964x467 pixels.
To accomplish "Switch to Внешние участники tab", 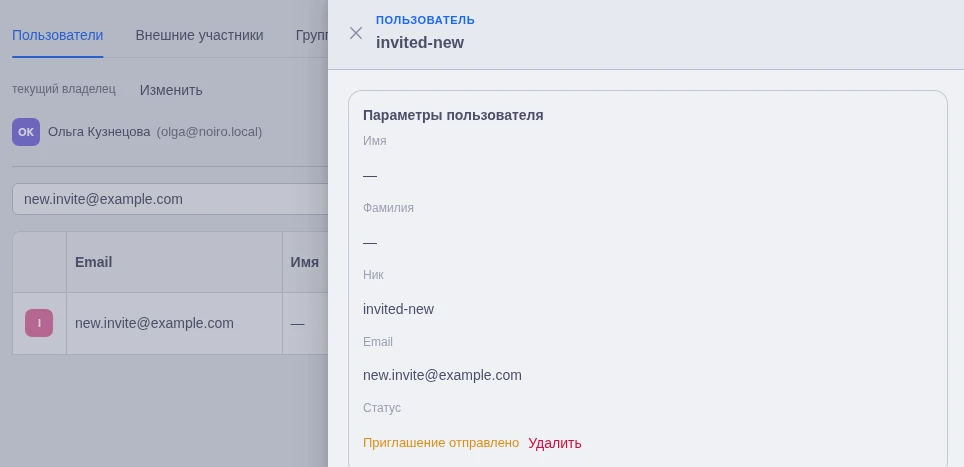I will coord(199,35).
